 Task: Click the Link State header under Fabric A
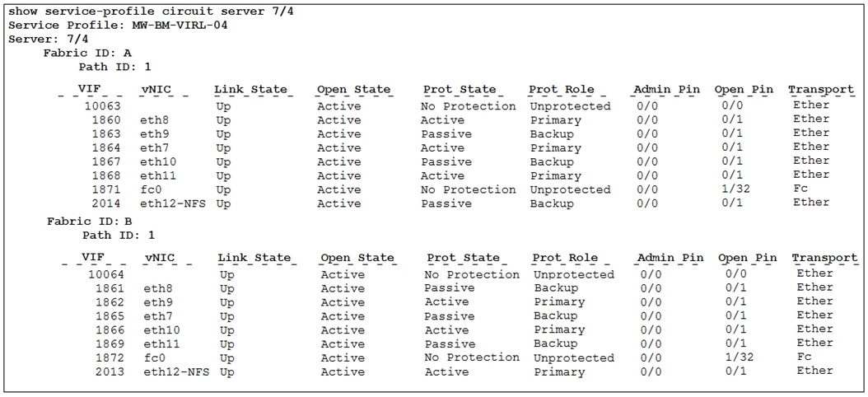point(250,89)
